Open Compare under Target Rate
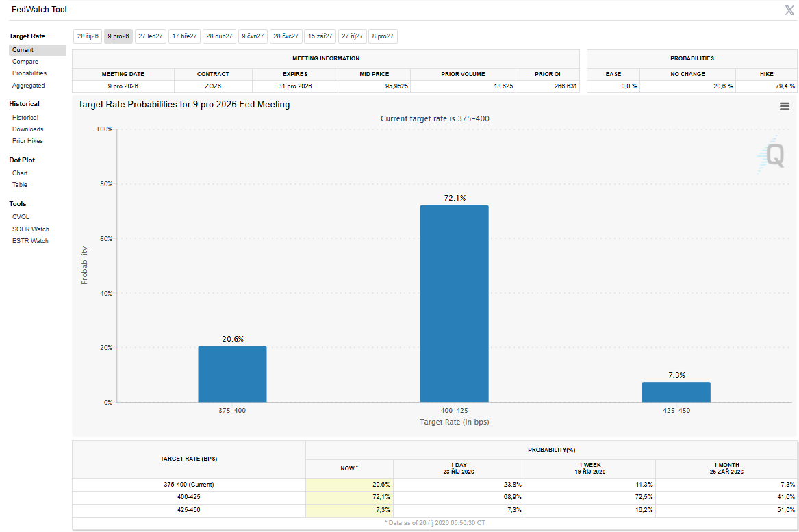 point(25,62)
